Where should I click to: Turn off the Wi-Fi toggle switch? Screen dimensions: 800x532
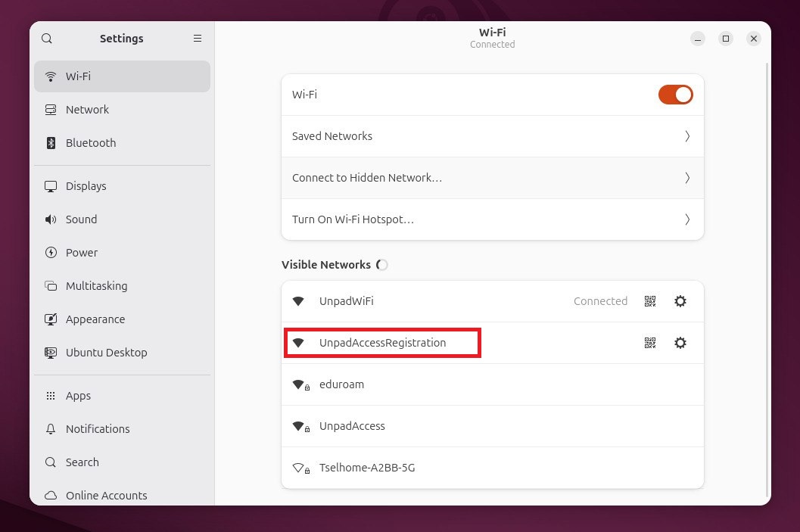[676, 95]
